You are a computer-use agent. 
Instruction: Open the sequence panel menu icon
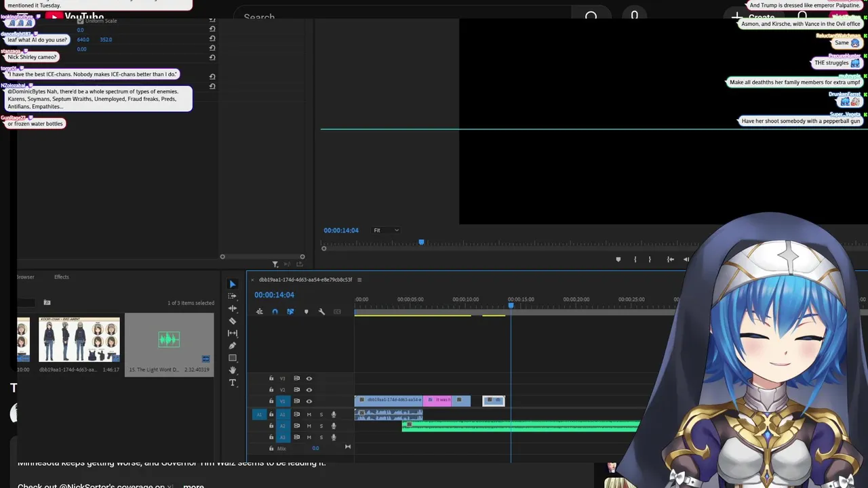(x=359, y=280)
